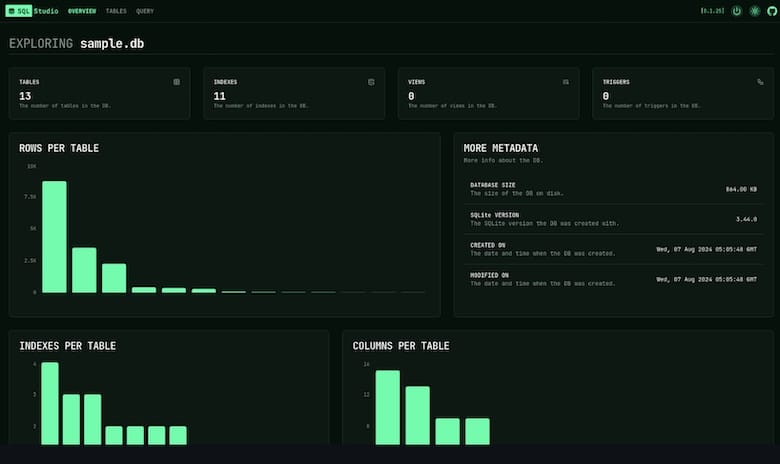Click the Created On label
Screen dimensions: 780x464
pyautogui.click(x=488, y=245)
